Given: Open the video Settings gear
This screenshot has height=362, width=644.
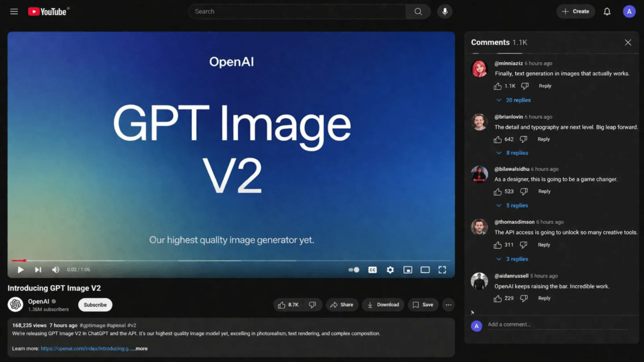Looking at the screenshot, I should coord(391,269).
